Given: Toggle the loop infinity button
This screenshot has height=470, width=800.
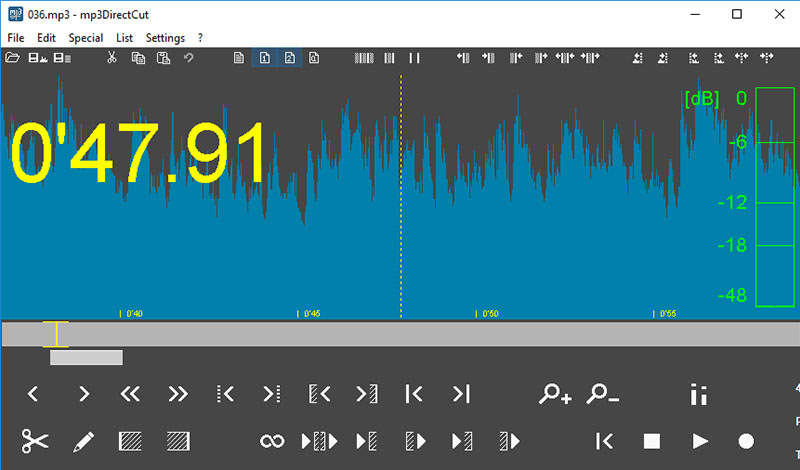Looking at the screenshot, I should pyautogui.click(x=272, y=441).
